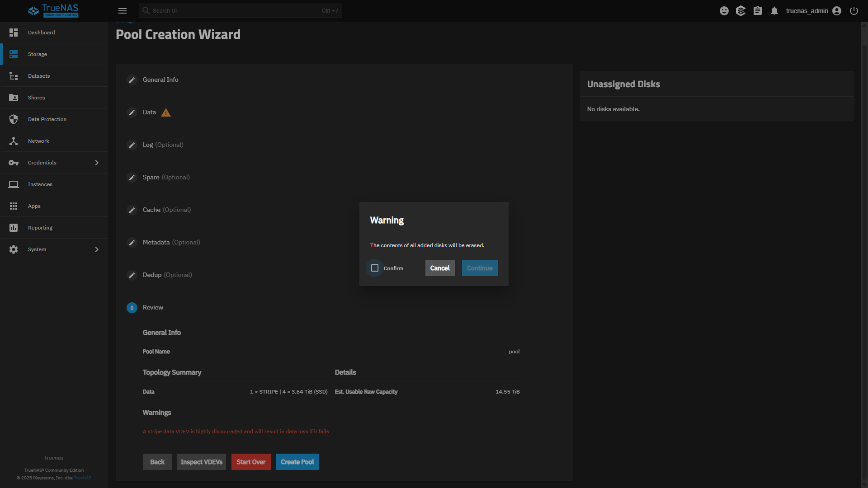Screen dimensions: 868x488
Task: Click Cancel in the Warning dialog
Action: click(x=440, y=268)
